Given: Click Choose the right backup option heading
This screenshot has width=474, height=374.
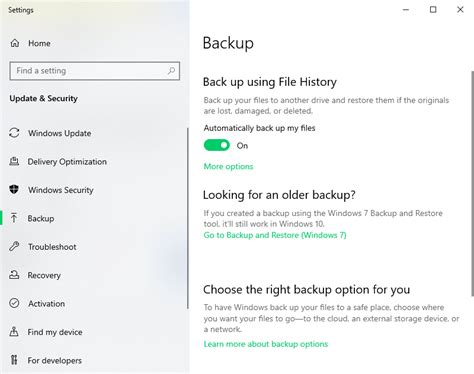Looking at the screenshot, I should coord(306,290).
